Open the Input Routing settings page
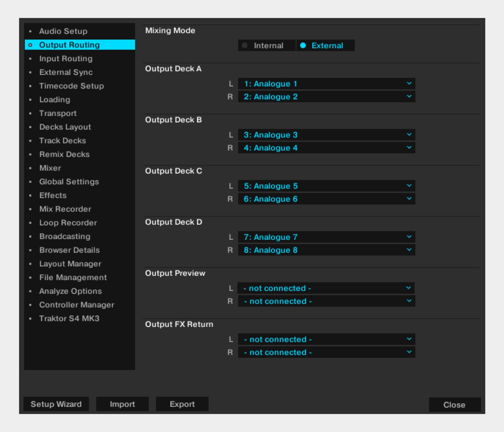The width and height of the screenshot is (504, 432). click(66, 59)
